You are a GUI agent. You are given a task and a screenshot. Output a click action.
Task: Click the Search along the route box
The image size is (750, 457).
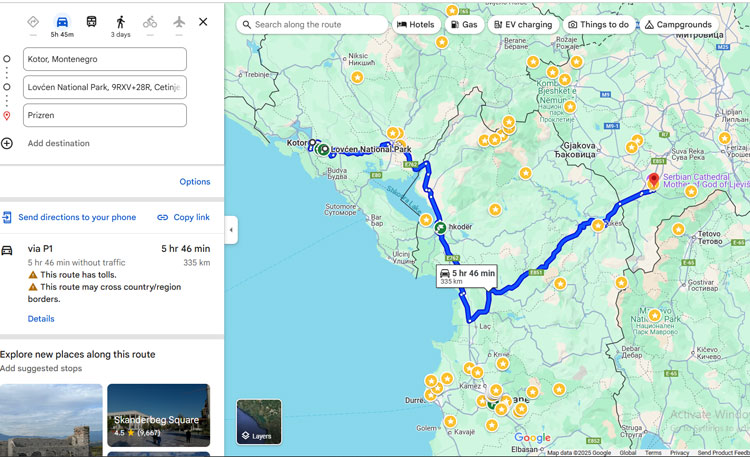pos(312,24)
